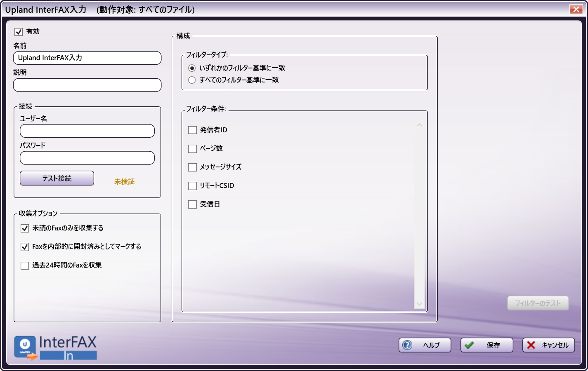This screenshot has width=588, height=371.
Task: Enable 過去24時間のFaxを収集 checkbox
Action: tap(25, 265)
